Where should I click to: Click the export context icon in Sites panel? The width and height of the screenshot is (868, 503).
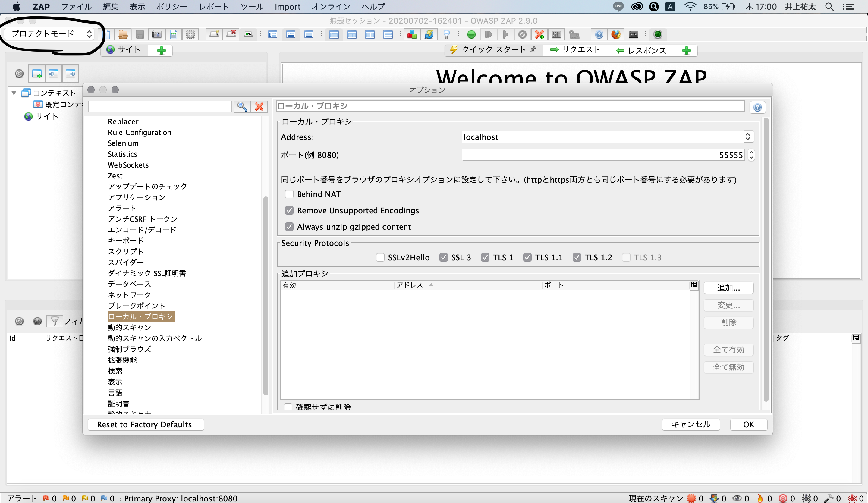(x=71, y=73)
